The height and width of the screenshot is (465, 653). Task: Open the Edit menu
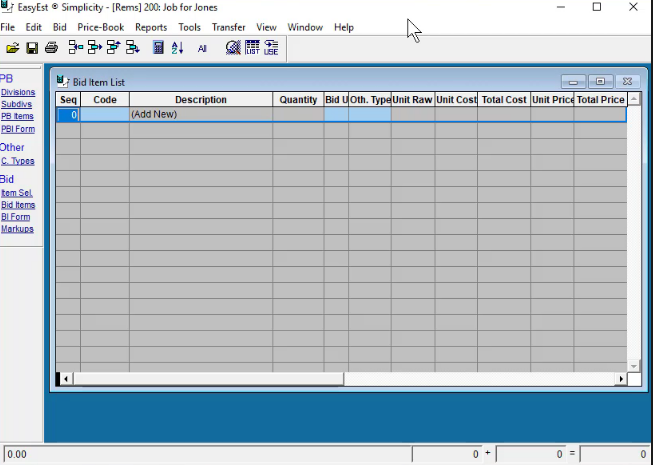[33, 27]
